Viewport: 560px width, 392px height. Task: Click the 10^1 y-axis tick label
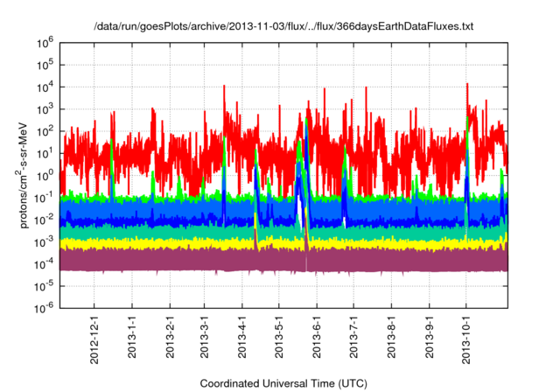pos(45,154)
